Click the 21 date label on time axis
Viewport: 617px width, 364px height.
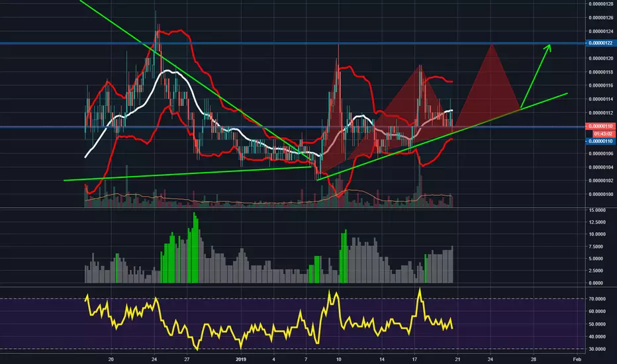pyautogui.click(x=457, y=359)
